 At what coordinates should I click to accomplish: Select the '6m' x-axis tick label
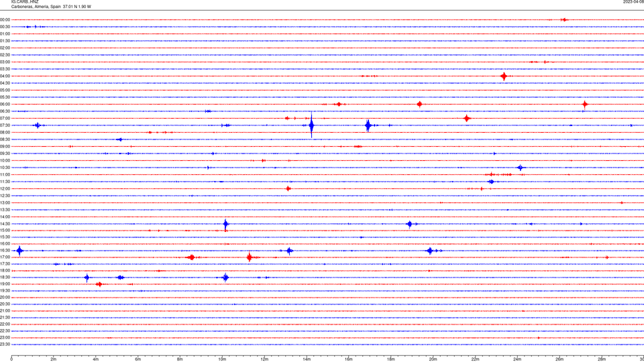138,359
